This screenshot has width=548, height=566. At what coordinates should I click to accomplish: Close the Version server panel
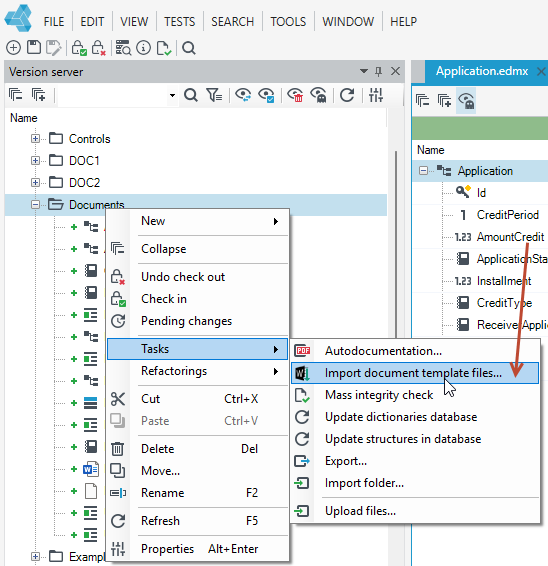[x=396, y=71]
